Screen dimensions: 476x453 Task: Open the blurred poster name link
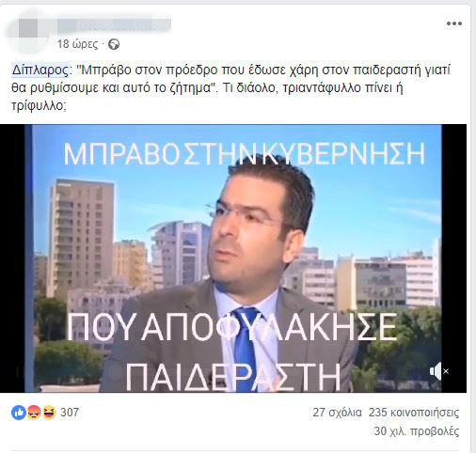(x=114, y=25)
